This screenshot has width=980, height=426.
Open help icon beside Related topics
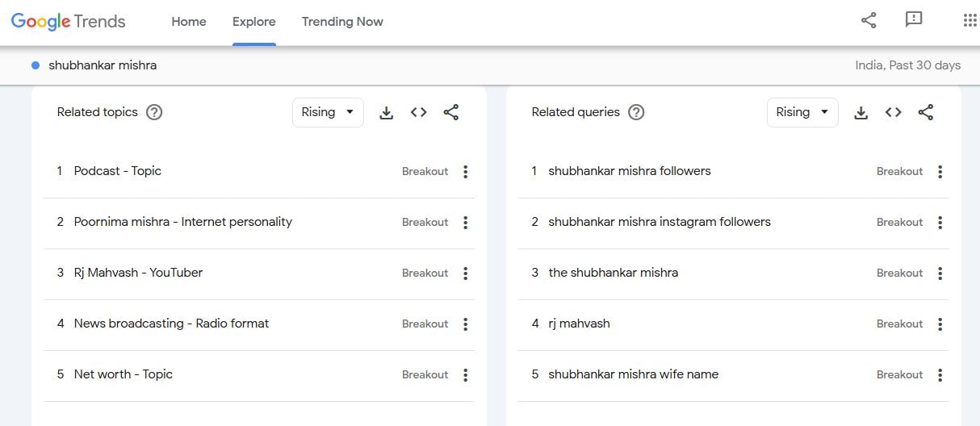(154, 112)
